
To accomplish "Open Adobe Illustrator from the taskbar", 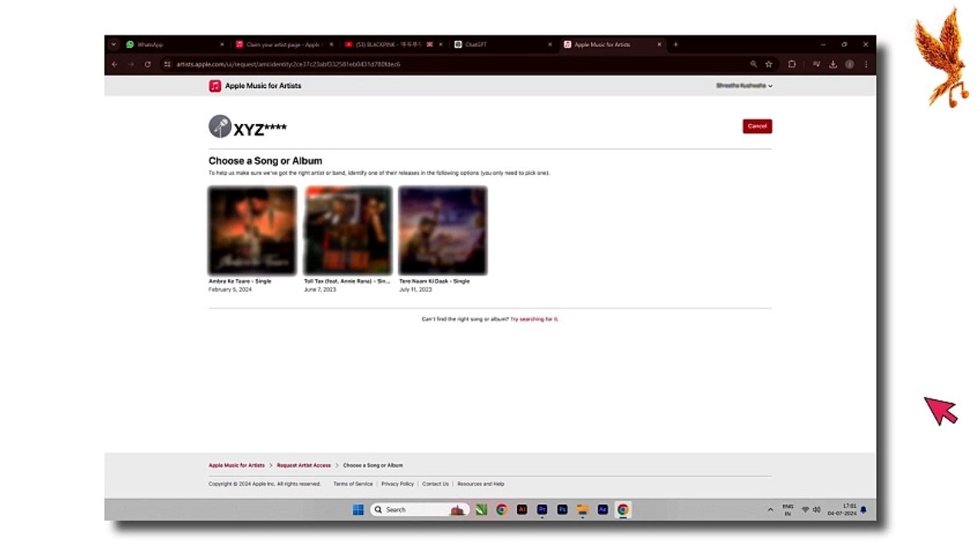I will click(522, 510).
